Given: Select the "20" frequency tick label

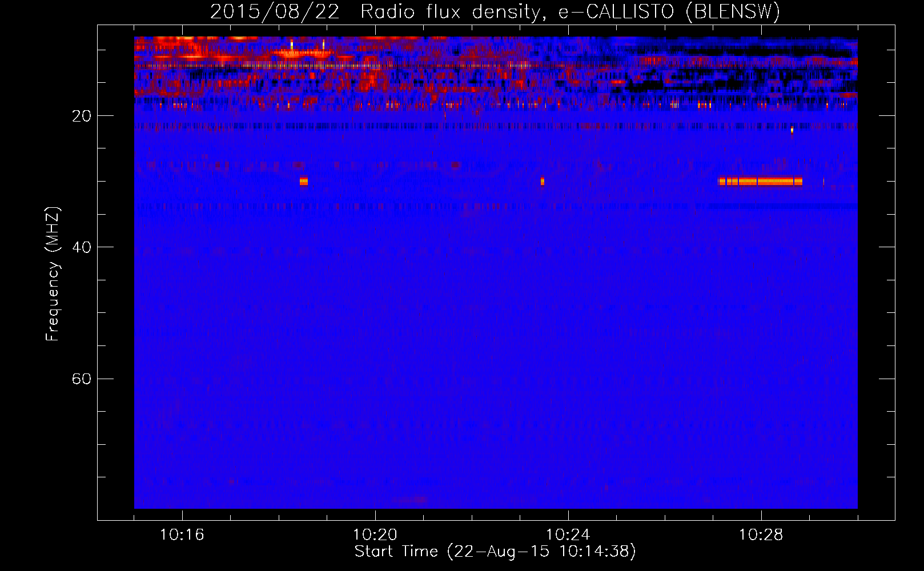Looking at the screenshot, I should 82,116.
